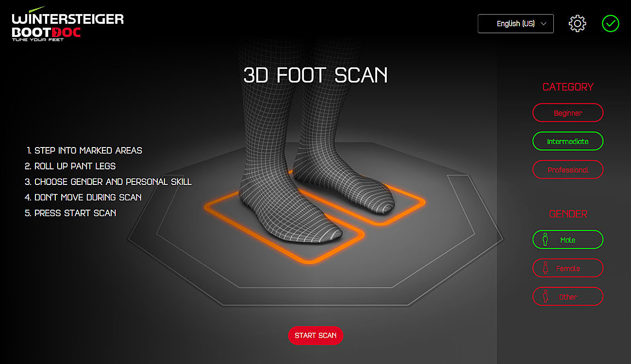Click the PRESS START SCAN instruction text
Screen dimensions: 631x364
[x=70, y=213]
